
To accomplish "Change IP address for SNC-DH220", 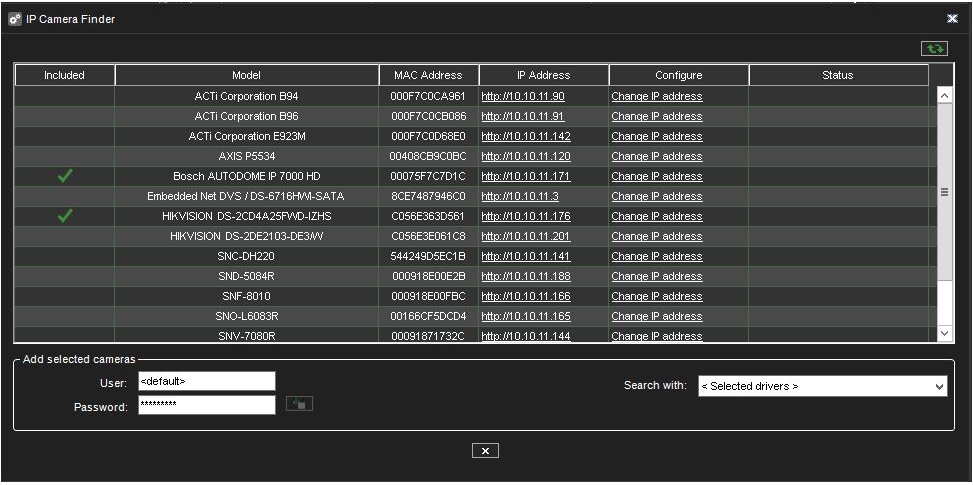I will (x=656, y=257).
